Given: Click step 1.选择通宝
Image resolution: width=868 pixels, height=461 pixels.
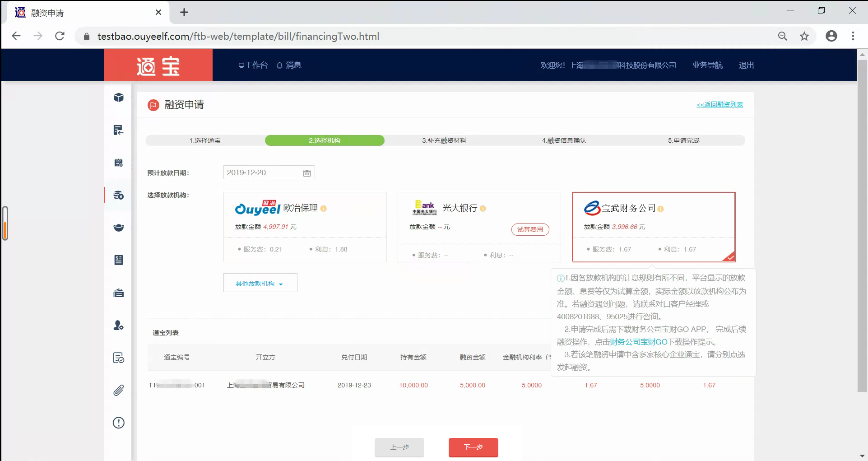Looking at the screenshot, I should tap(205, 140).
